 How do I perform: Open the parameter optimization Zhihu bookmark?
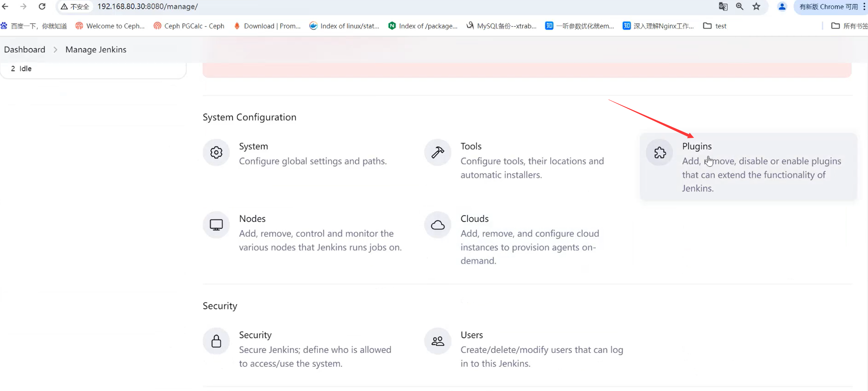580,26
